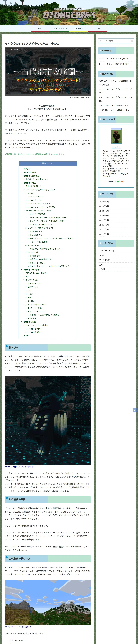This screenshot has width=138, height=644.
Task: Jump to セキュリティ解除方法 in contents
Action: pos(36,214)
